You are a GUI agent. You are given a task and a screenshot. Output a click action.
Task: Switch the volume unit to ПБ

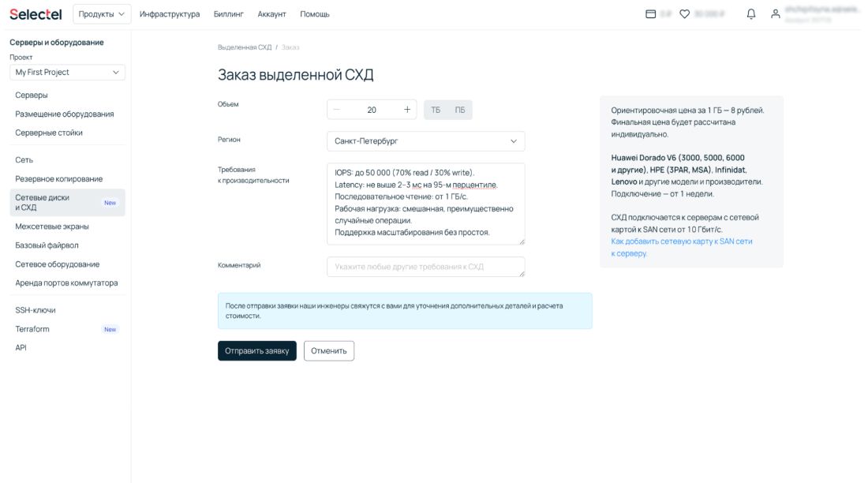(x=459, y=110)
